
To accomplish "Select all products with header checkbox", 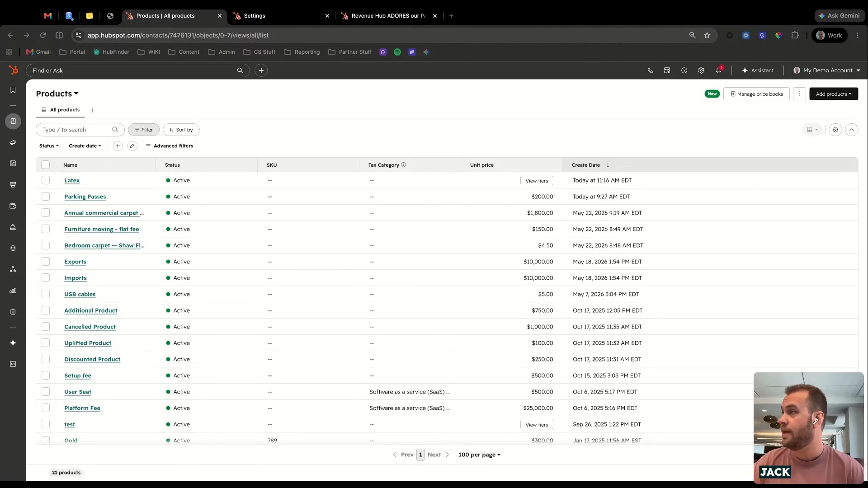I will (46, 165).
